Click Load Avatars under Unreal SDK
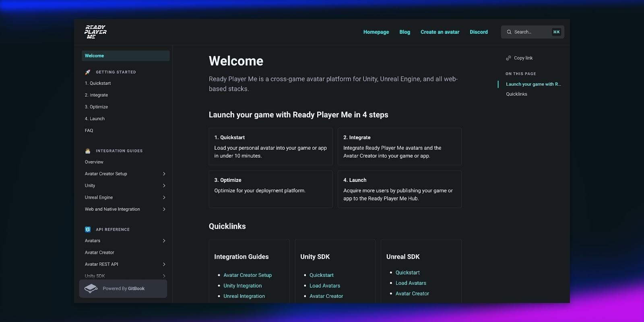644x322 pixels. point(411,283)
